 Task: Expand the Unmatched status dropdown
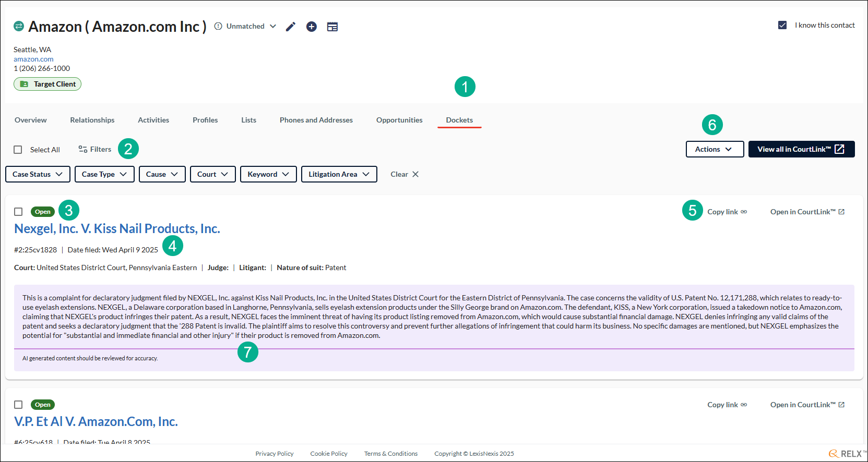tap(273, 26)
